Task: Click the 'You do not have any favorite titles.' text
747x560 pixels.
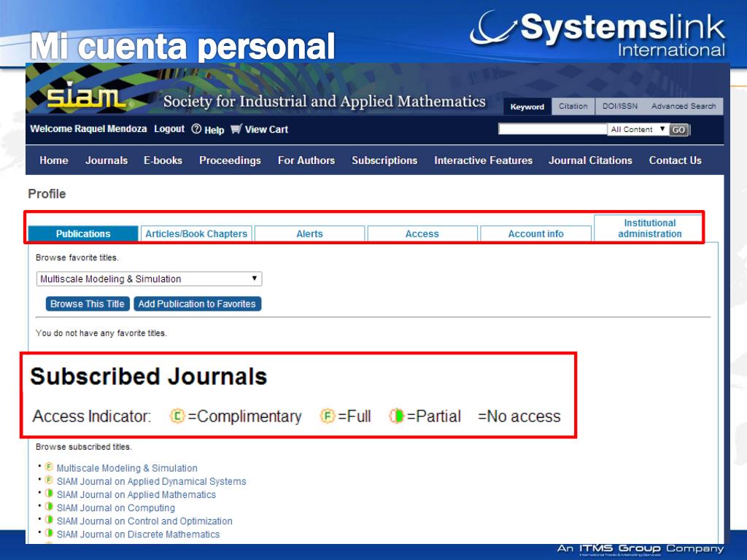Action: tap(101, 332)
